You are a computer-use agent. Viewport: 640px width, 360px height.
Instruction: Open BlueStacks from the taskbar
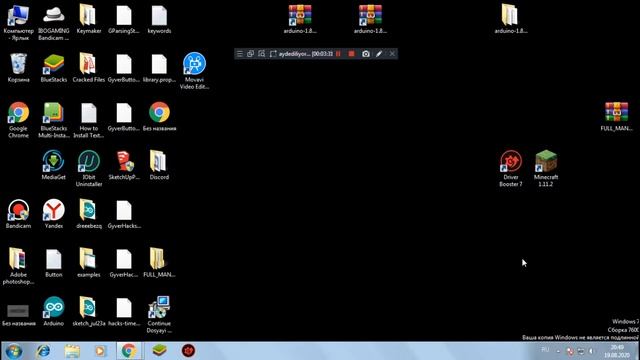160,351
